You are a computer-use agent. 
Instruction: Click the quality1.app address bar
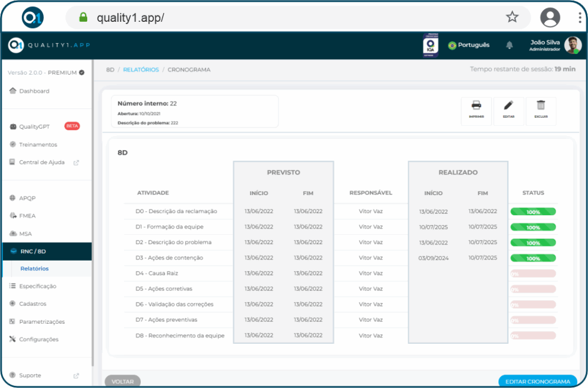tap(287, 17)
